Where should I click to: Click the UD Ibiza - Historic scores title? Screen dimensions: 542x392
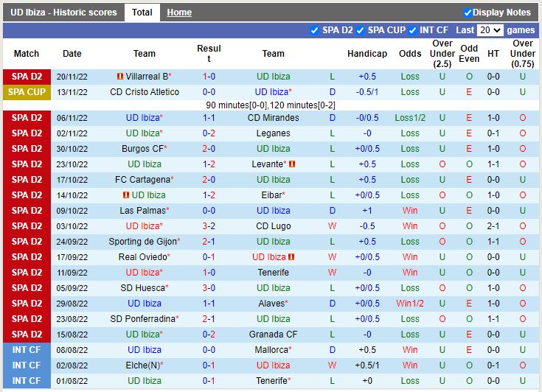click(63, 13)
